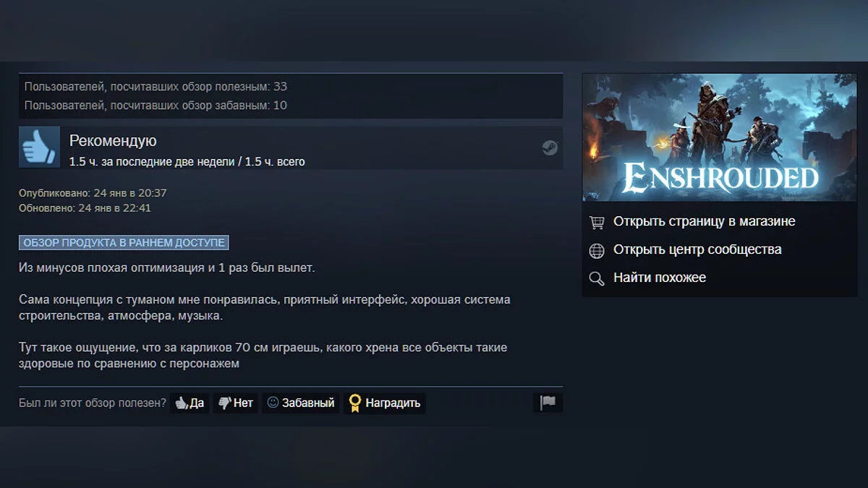Click the ОБЗОР ПРОДУКТА В РАННЕМ ДОСТУПЕ label
The image size is (868, 488).
[124, 243]
